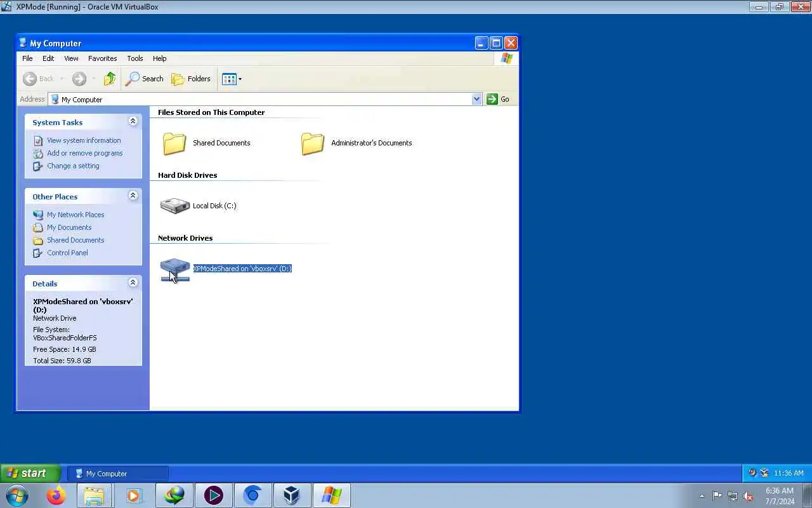Click the XP tray clock showing 11:36 AM
Image resolution: width=812 pixels, height=508 pixels.
[789, 473]
